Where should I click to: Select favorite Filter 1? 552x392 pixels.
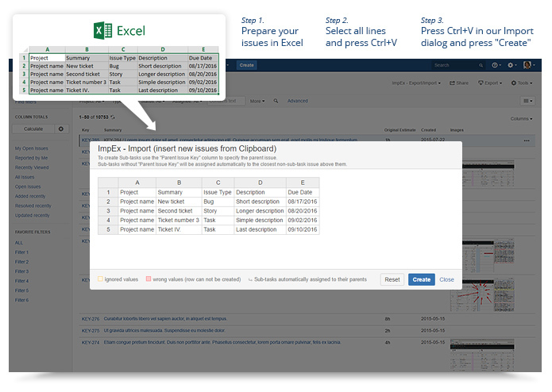[21, 252]
